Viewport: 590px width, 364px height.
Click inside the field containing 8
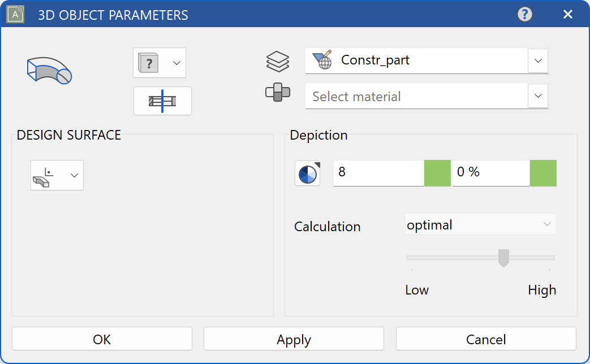tap(378, 173)
